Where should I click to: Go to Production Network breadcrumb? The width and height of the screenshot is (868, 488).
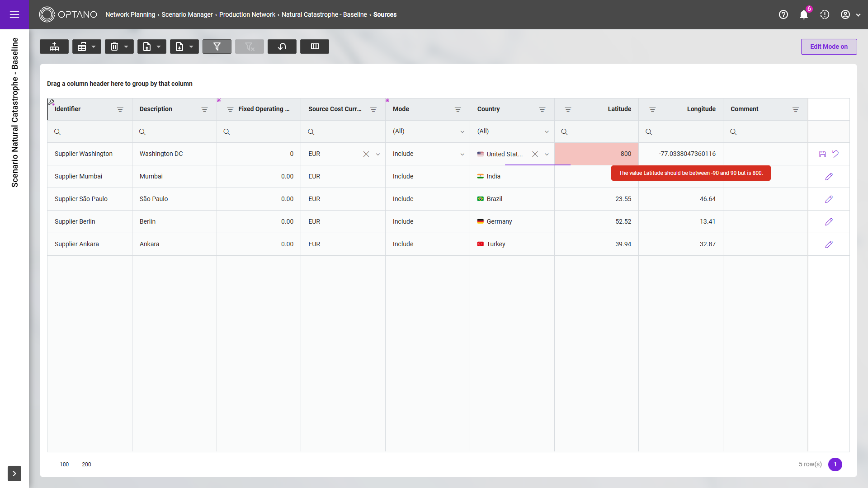pos(247,14)
